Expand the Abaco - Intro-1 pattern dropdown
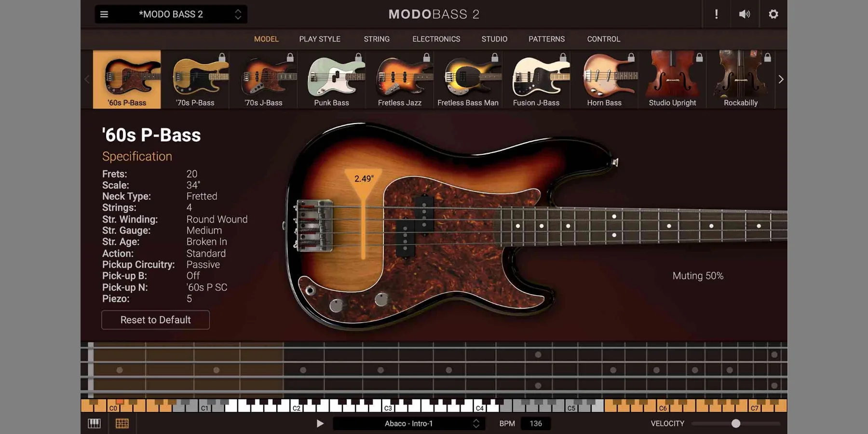Screen dimensions: 868x434 click(x=475, y=423)
